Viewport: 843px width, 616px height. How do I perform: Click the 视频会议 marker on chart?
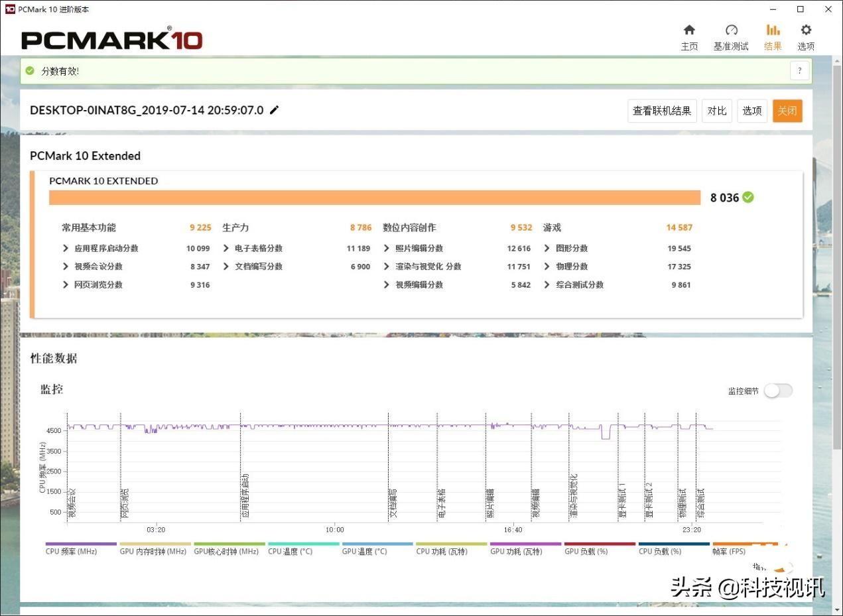tap(72, 503)
